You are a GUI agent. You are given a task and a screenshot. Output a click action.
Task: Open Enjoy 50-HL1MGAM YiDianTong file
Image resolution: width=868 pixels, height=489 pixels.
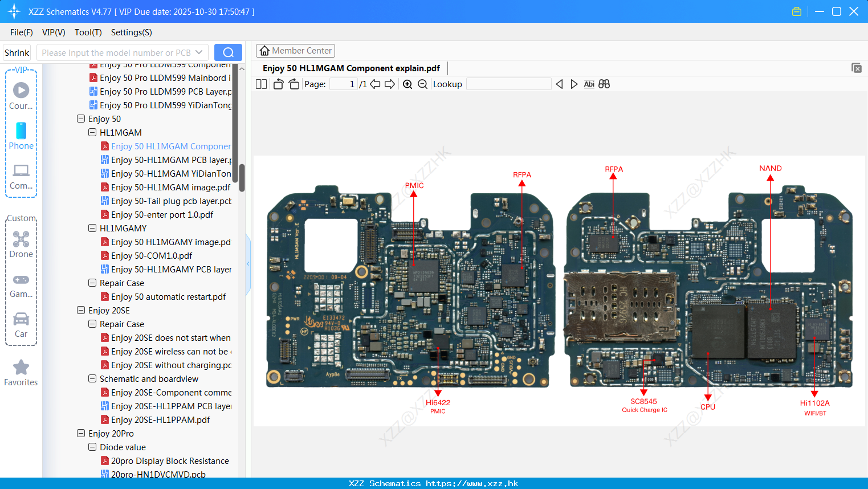tap(166, 173)
